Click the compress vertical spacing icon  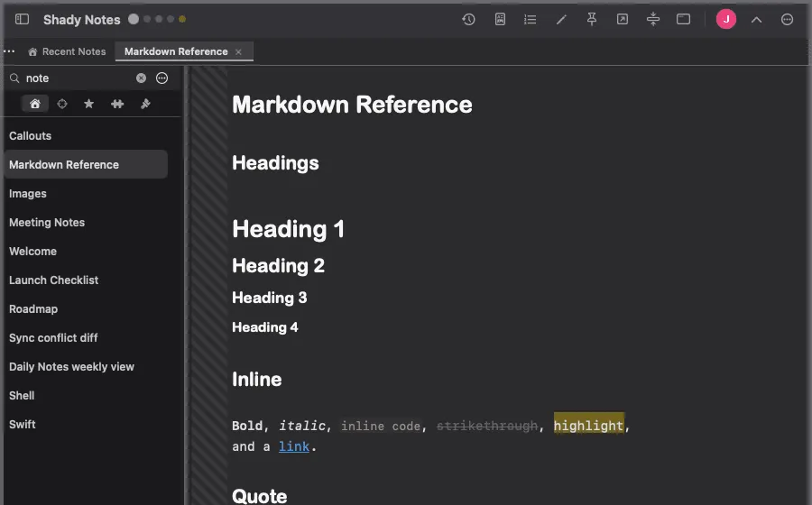(x=653, y=20)
